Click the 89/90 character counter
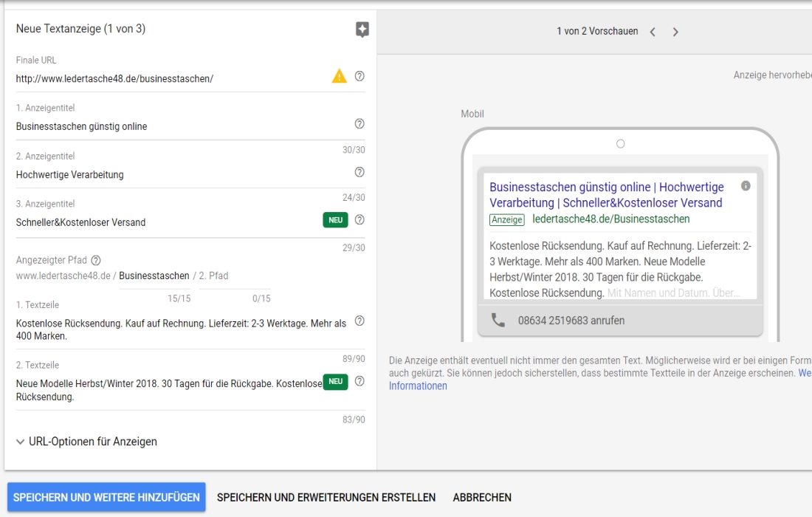 [354, 358]
